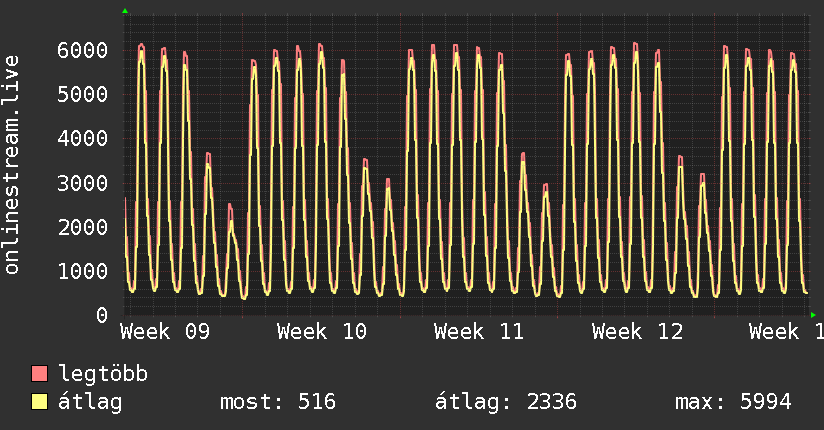Viewport: 824px width, 430px height.
Task: Click the 4000 y-axis tick label
Action: pyautogui.click(x=83, y=139)
